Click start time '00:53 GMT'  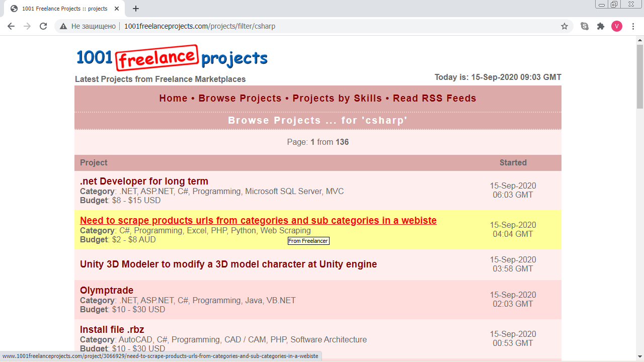(x=513, y=343)
